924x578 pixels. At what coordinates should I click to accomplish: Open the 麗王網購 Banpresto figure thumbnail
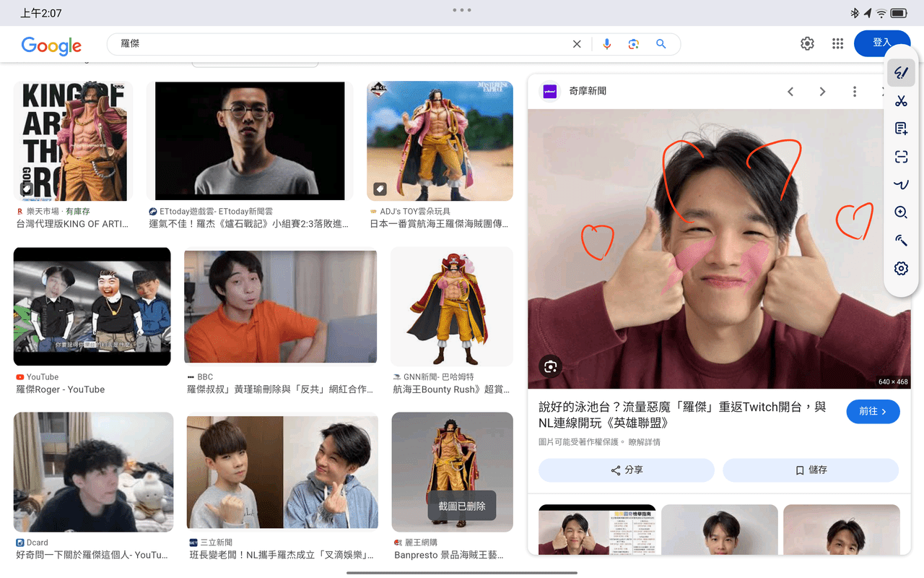point(453,473)
